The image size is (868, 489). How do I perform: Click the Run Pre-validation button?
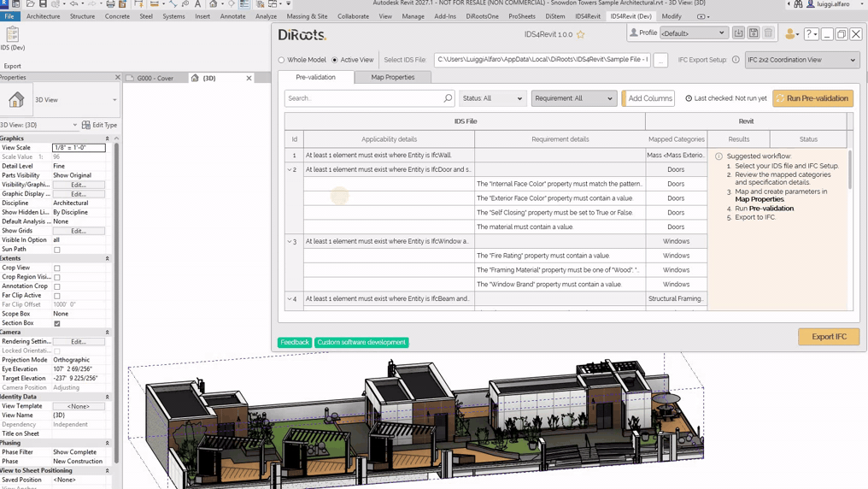[x=812, y=98]
